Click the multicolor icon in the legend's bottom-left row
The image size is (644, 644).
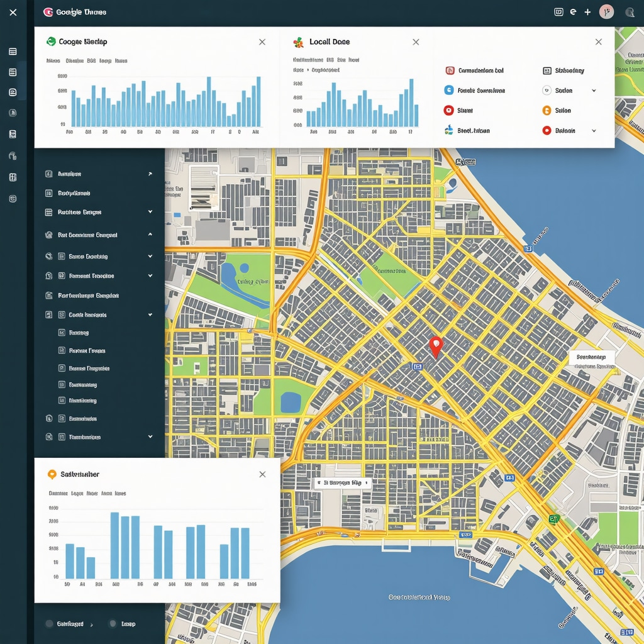(x=449, y=130)
